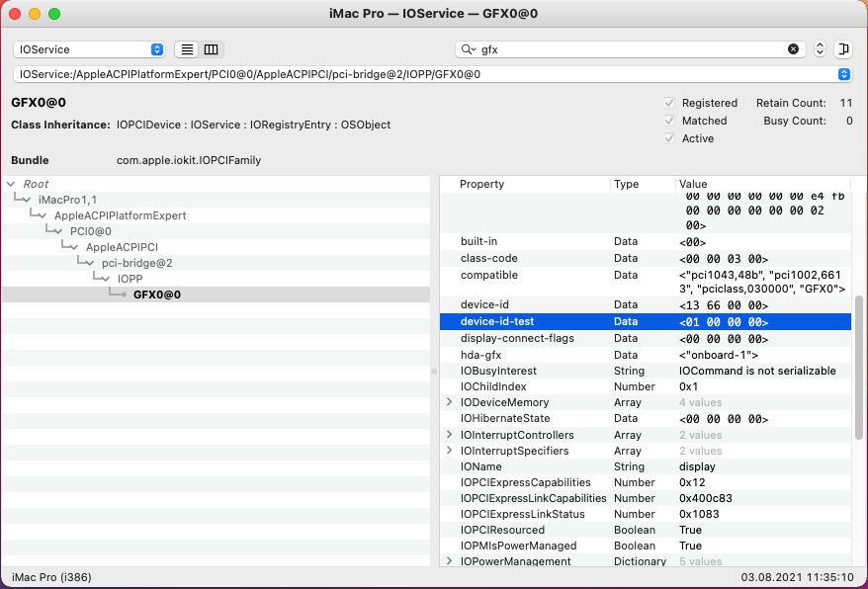Screen dimensions: 868x589
Task: Expand the IOPowerManagement dictionary
Action: [450, 560]
